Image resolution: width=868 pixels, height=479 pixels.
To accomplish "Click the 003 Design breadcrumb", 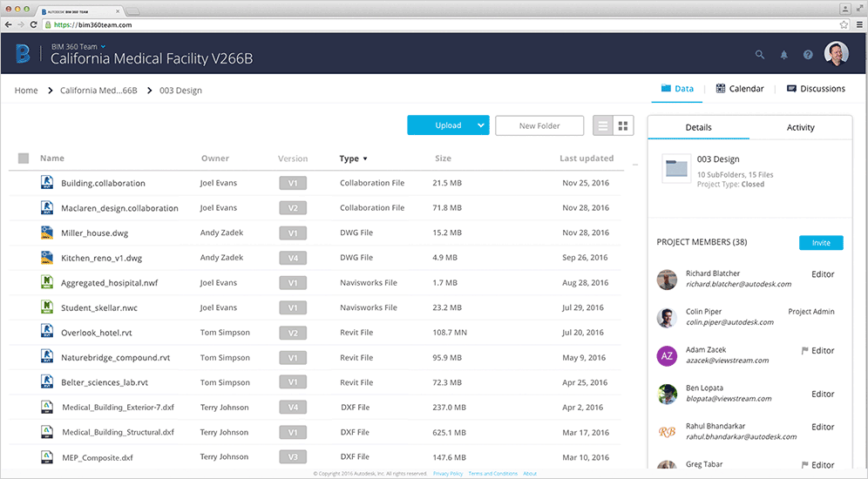I will coord(180,91).
